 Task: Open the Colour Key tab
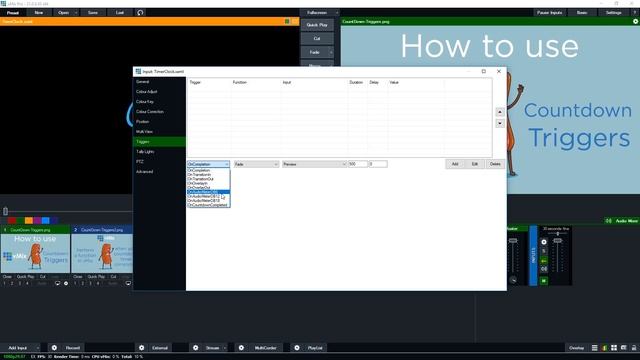(159, 102)
